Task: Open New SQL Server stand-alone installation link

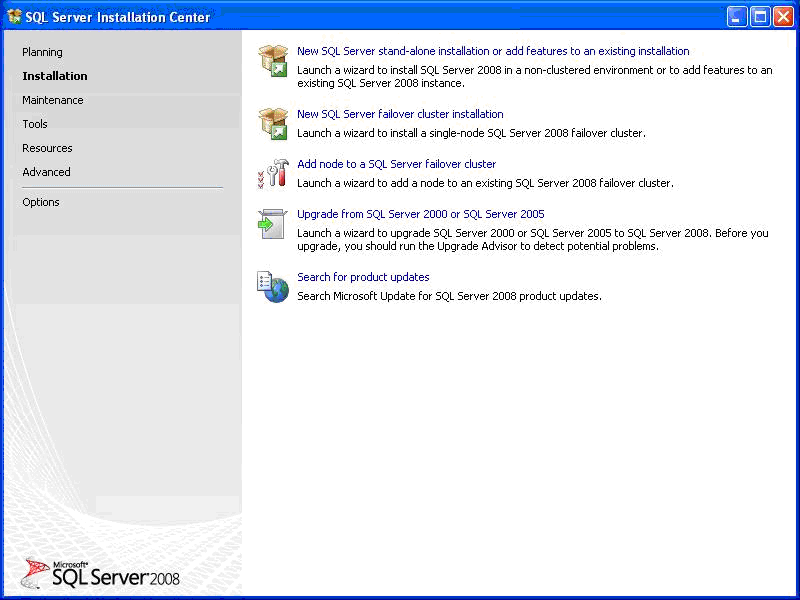Action: click(493, 51)
